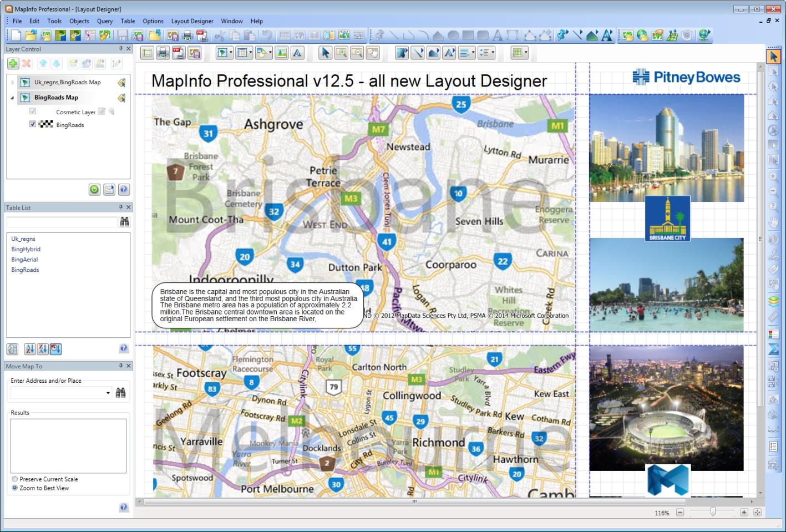Open the Insert Map frame dropdown arrow
This screenshot has width=786, height=532.
[x=231, y=53]
